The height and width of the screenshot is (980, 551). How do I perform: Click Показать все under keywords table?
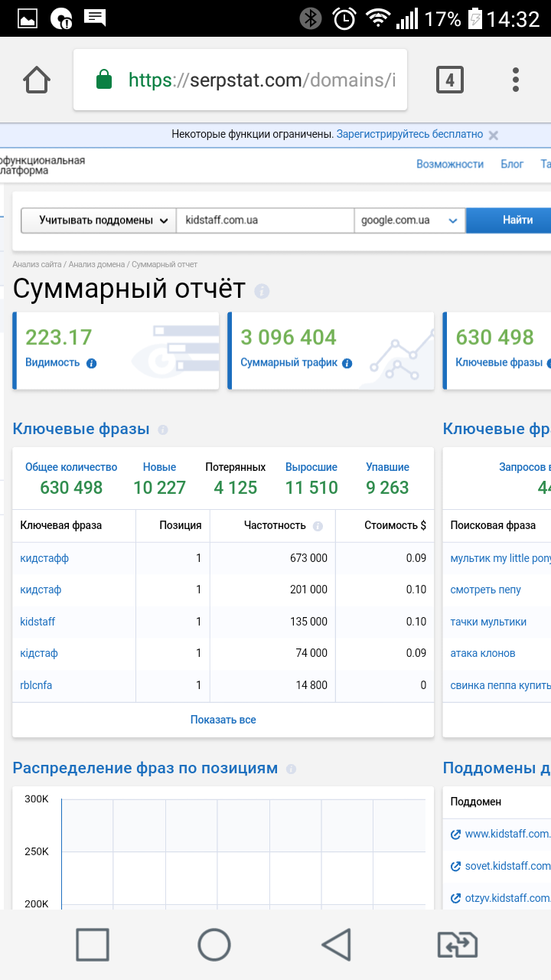223,720
